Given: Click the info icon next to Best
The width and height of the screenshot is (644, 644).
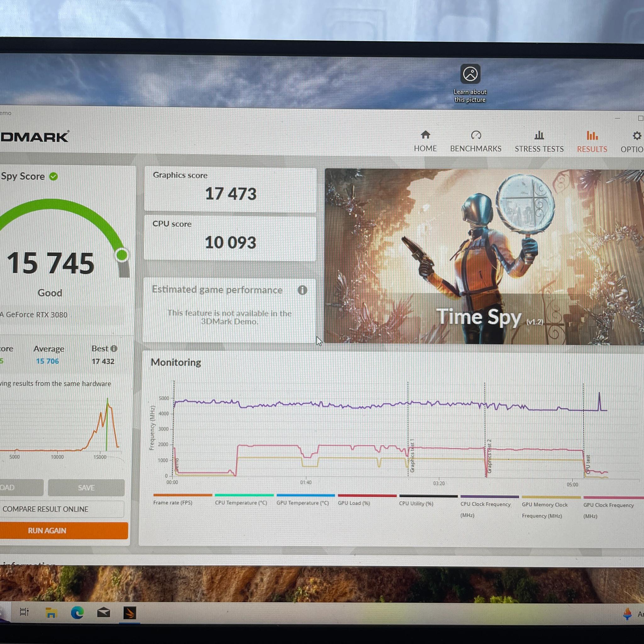Looking at the screenshot, I should click(x=114, y=348).
